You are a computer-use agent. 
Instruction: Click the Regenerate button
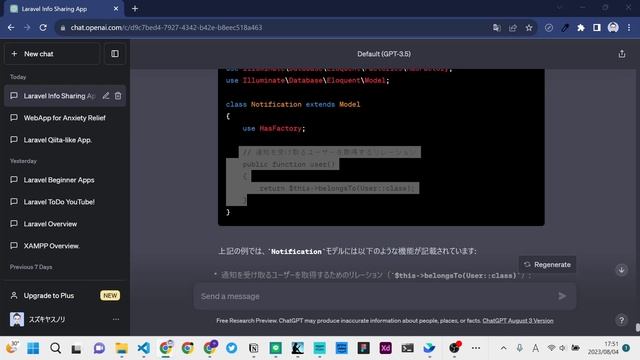coord(547,264)
